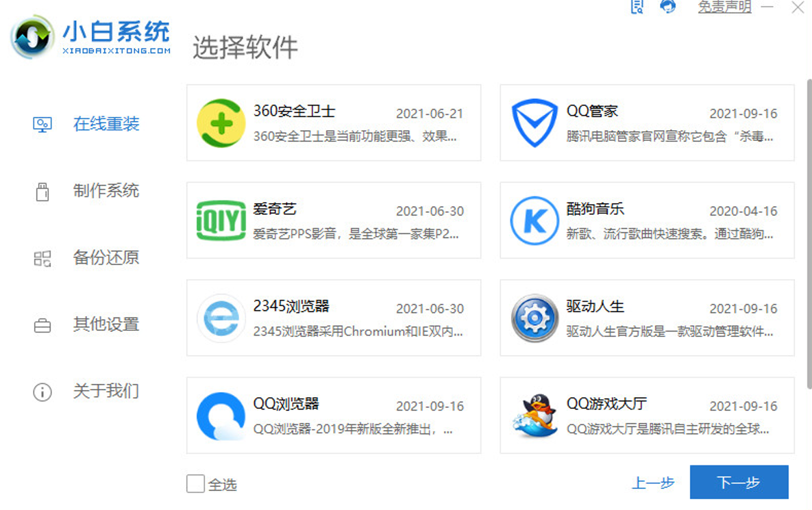This screenshot has height=510, width=812.
Task: Click description 'QQ游戏大厅是腾讯自主研发的全球...'
Action: 667,429
